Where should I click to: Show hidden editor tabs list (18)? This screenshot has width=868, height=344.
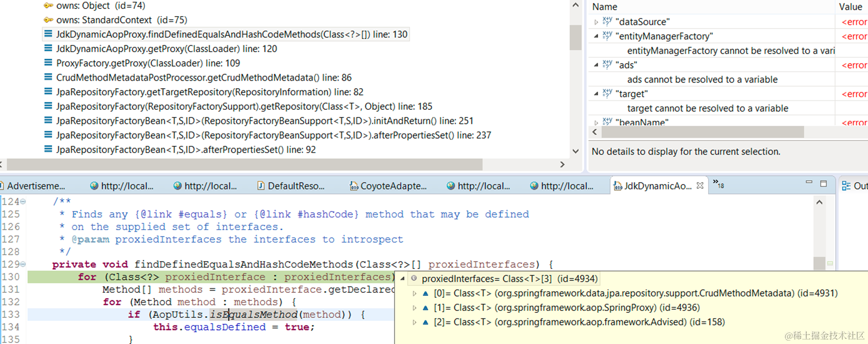pos(718,184)
